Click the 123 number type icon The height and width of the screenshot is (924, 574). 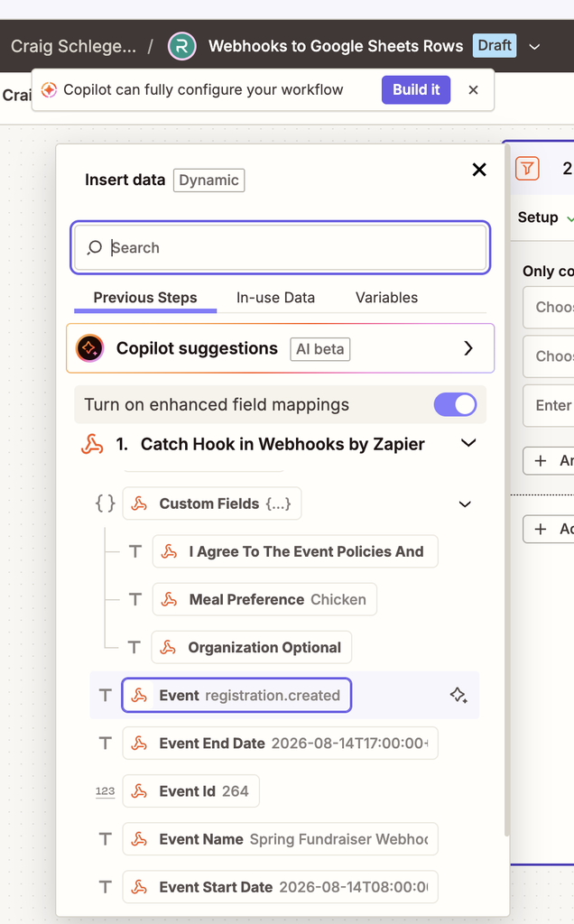(105, 790)
